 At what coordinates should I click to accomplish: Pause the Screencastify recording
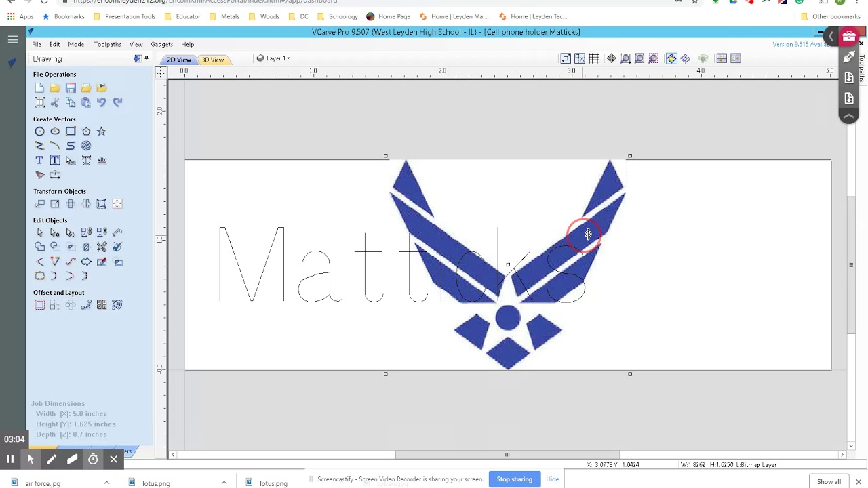10,460
